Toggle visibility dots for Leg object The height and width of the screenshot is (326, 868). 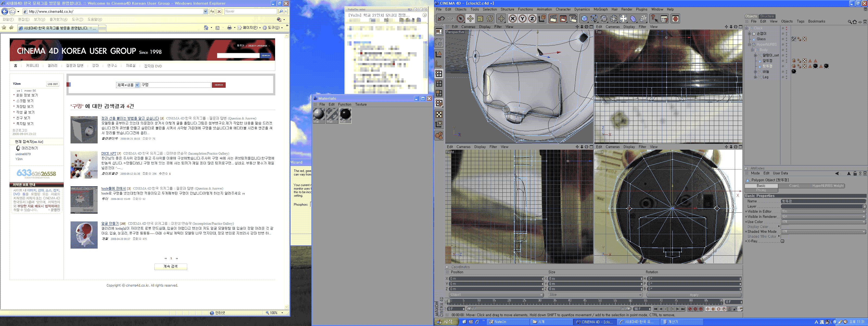786,77
